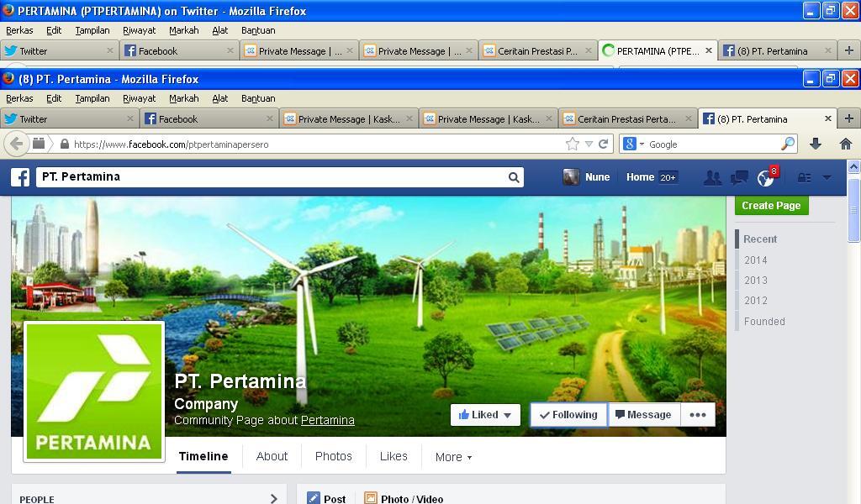The image size is (861, 504).
Task: Click the vertical scrollbar thumb
Action: (853, 210)
